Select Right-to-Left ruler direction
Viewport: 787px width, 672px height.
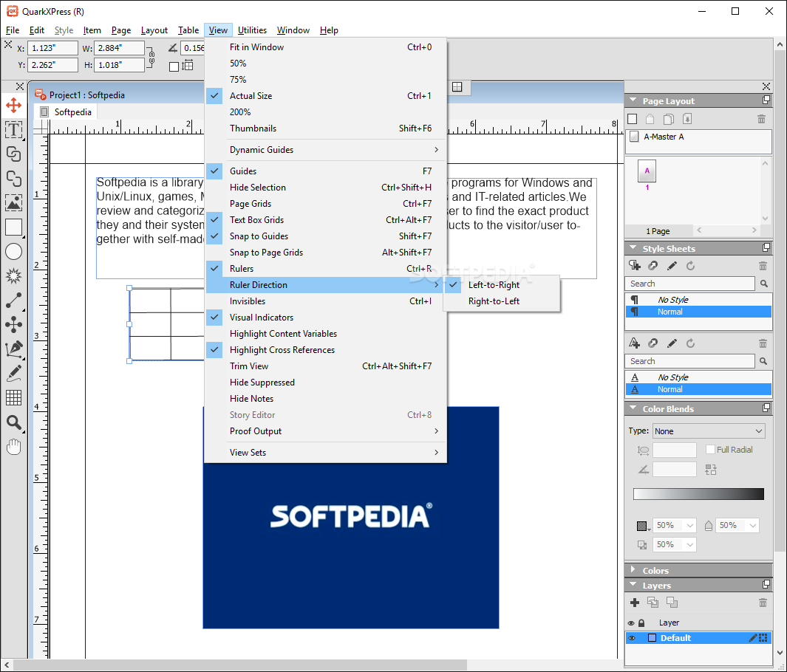click(502, 301)
